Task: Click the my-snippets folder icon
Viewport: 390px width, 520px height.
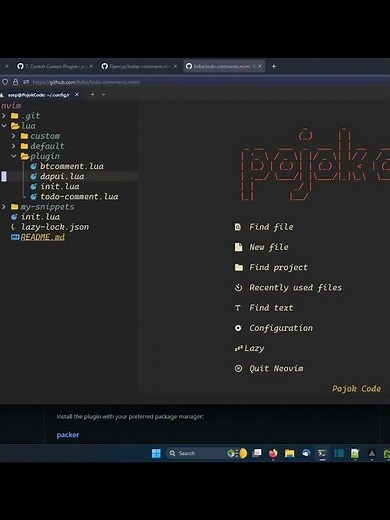Action: pyautogui.click(x=15, y=207)
